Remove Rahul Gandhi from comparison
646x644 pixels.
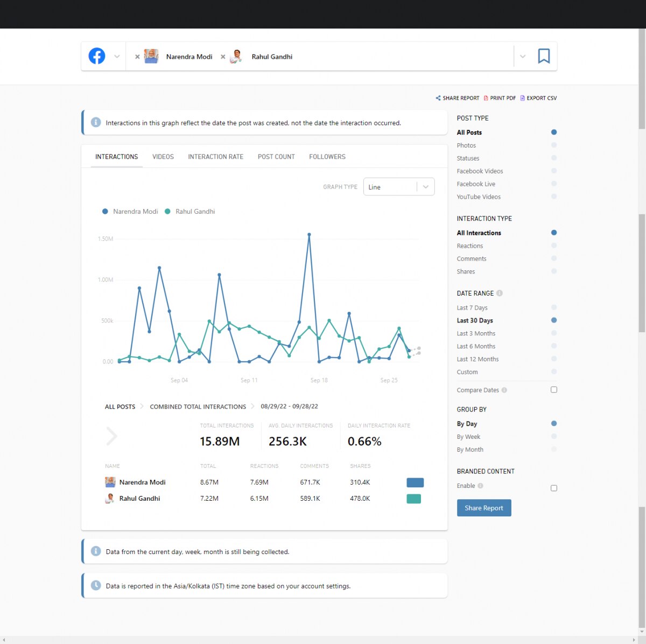223,57
